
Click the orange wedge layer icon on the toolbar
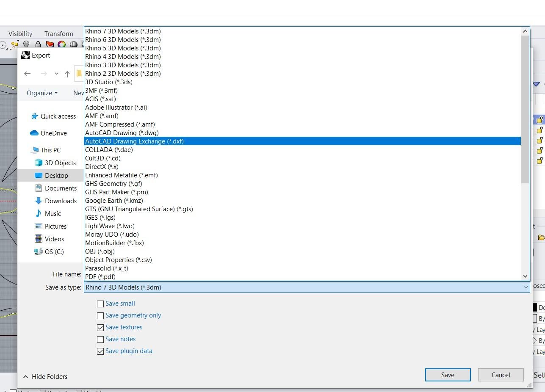click(x=50, y=44)
